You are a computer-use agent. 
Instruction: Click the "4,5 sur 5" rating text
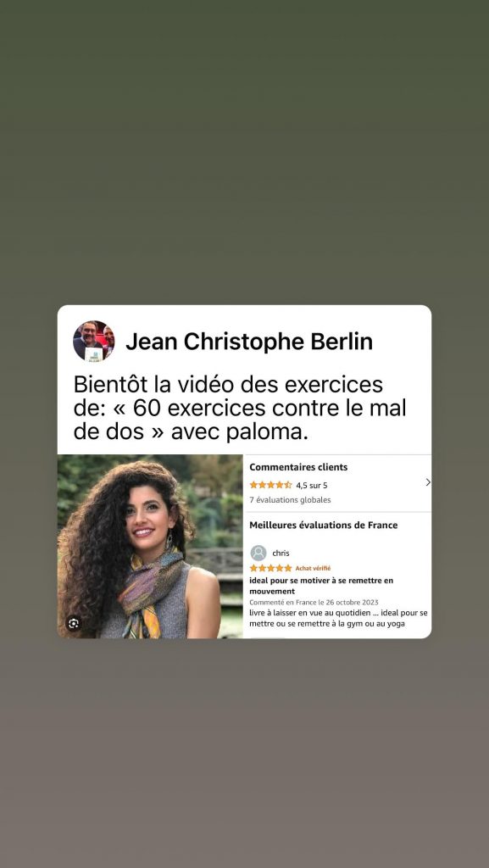[x=311, y=486]
